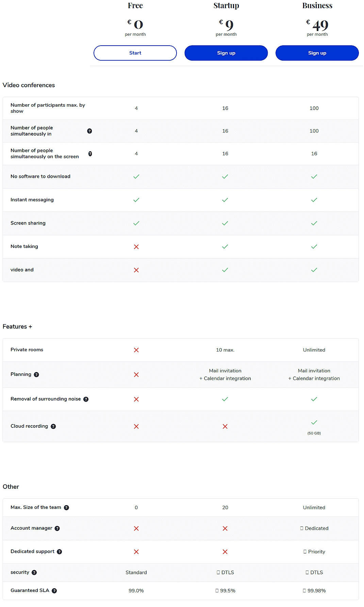Open the security help tooltip
Image resolution: width=364 pixels, height=607 pixels.
coord(34,572)
